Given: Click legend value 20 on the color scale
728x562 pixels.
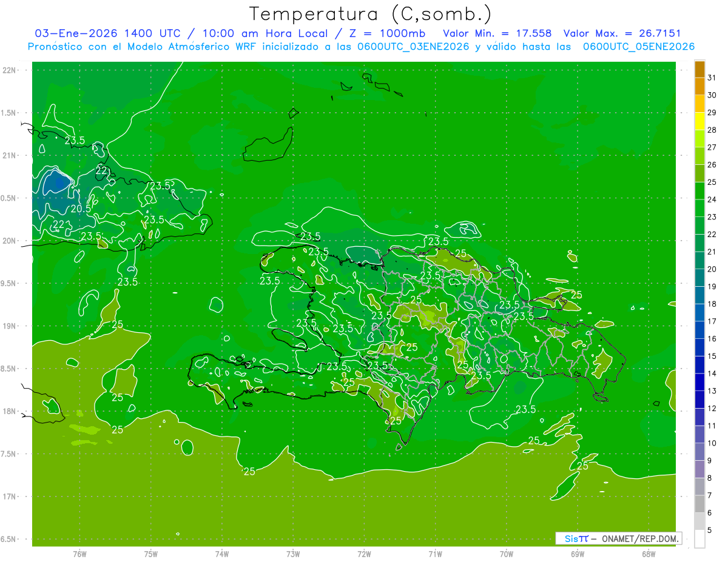Looking at the screenshot, I should [x=712, y=269].
